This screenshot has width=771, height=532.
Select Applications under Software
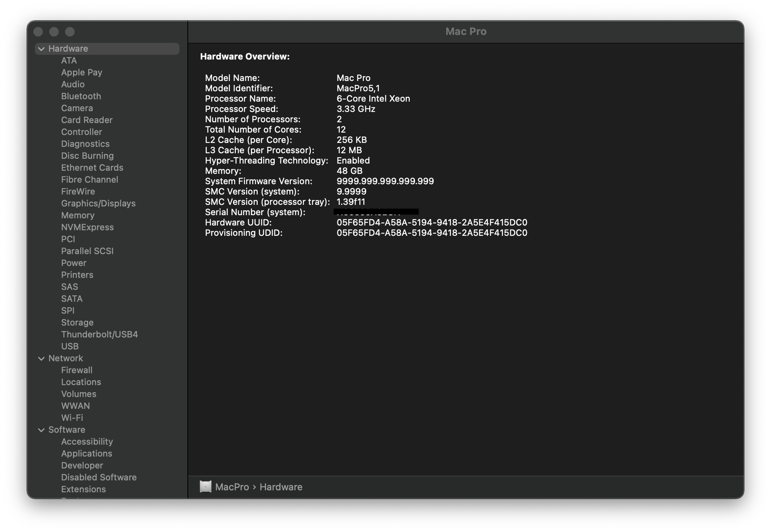tap(87, 453)
